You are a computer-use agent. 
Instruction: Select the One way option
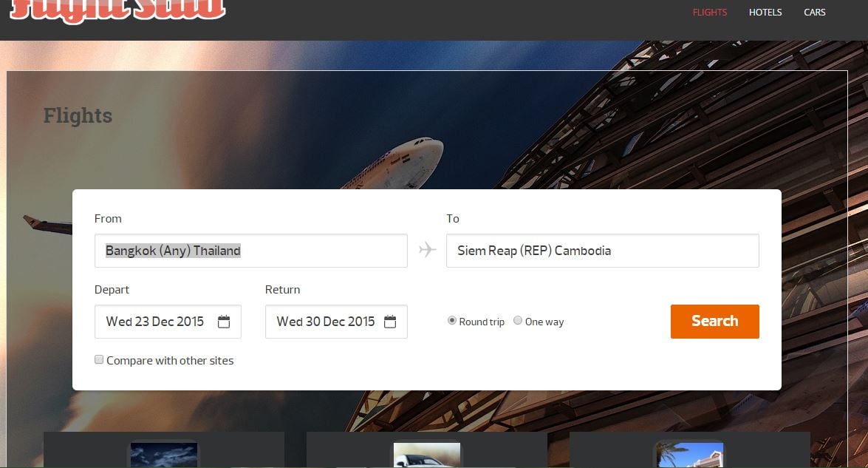pos(518,321)
